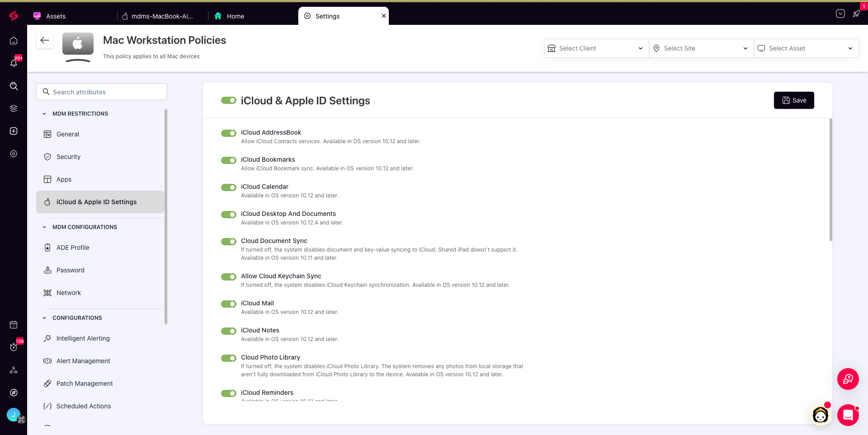Turn off iCloud Bookmarks toggle
The height and width of the screenshot is (435, 868).
(229, 160)
